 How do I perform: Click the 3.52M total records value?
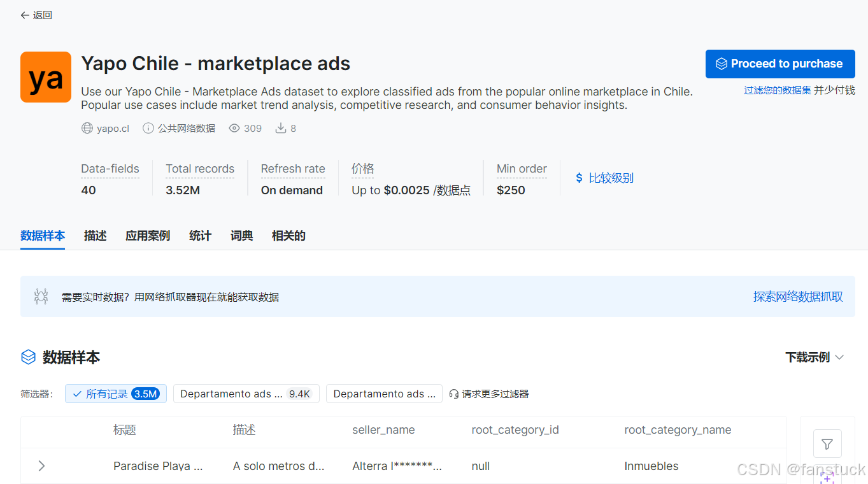click(x=183, y=190)
